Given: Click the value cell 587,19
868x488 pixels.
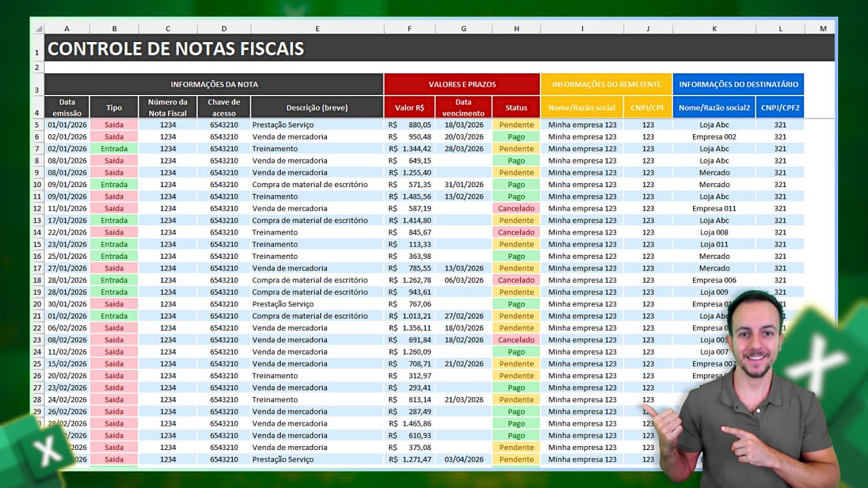Looking at the screenshot, I should [410, 208].
